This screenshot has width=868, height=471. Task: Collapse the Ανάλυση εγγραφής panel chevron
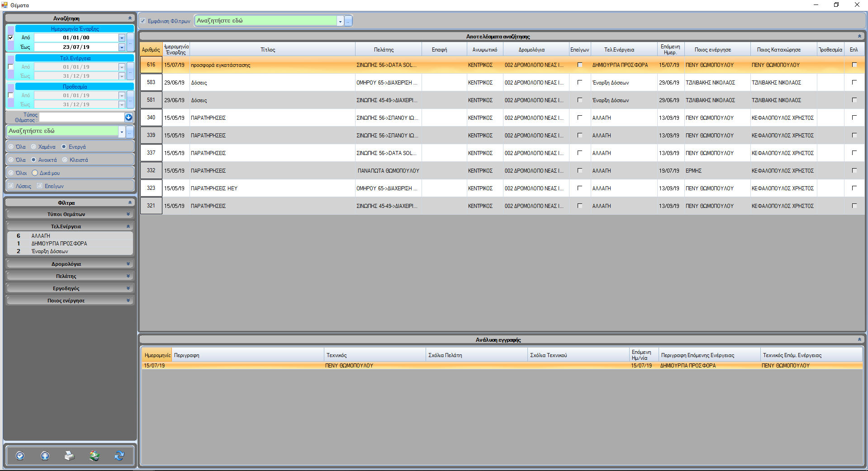[x=859, y=339]
